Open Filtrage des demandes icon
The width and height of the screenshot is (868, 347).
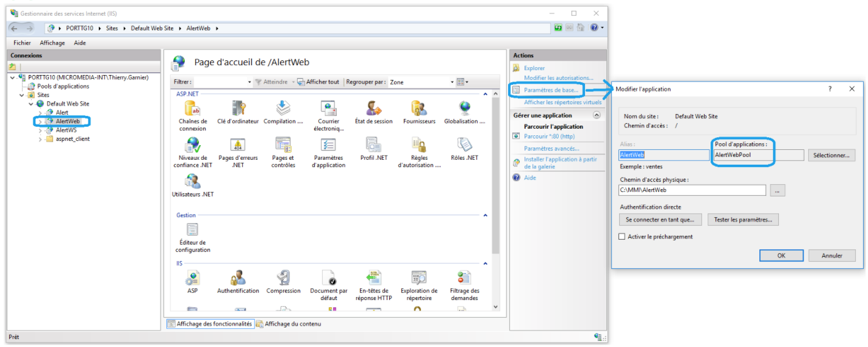[464, 279]
